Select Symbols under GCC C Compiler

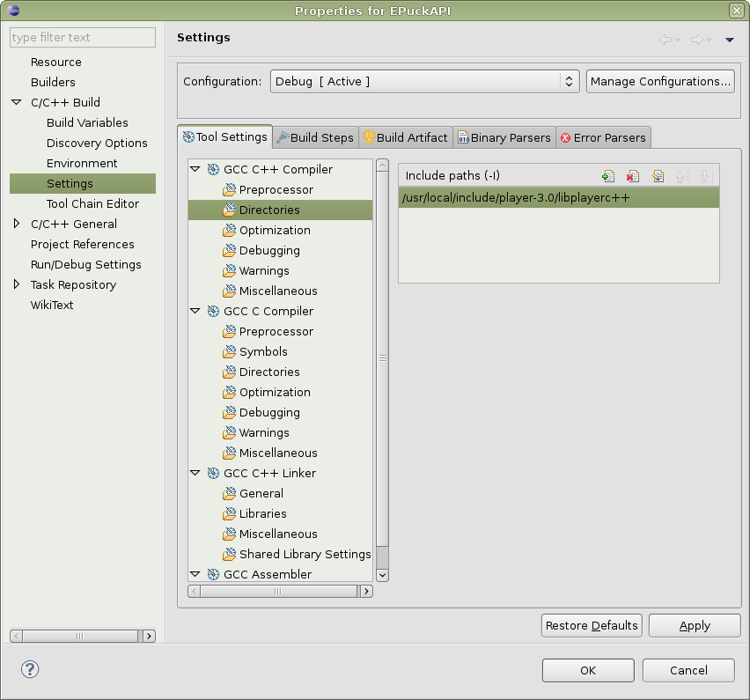coord(263,351)
